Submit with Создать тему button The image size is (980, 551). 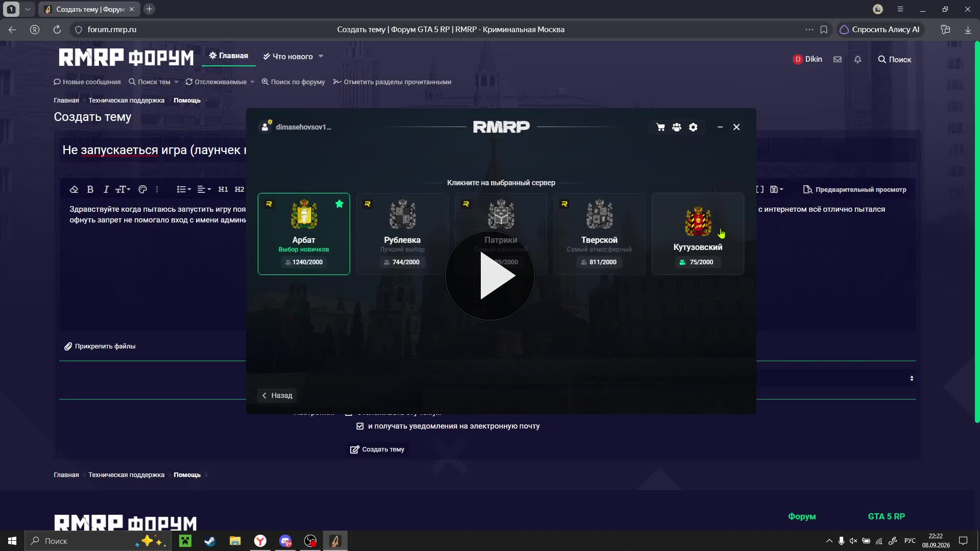[x=377, y=449]
